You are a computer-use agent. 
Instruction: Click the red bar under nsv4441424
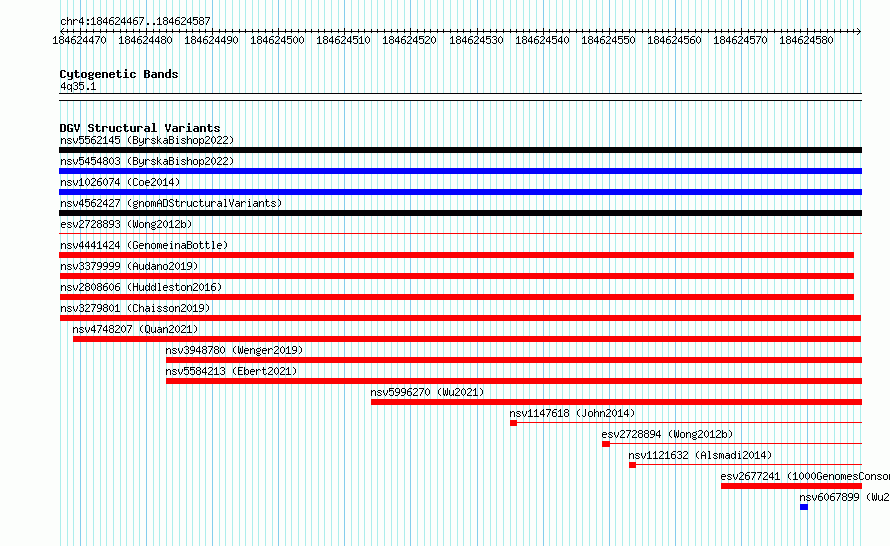[x=456, y=255]
